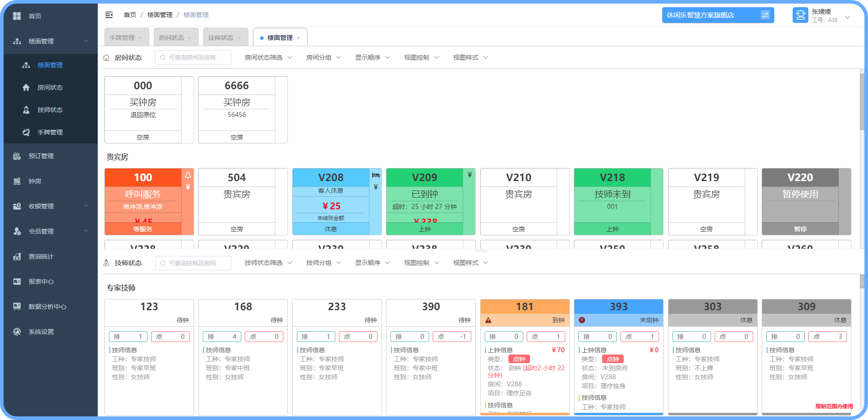
Task: Expand the 会员管理 sidebar group
Action: [x=86, y=231]
